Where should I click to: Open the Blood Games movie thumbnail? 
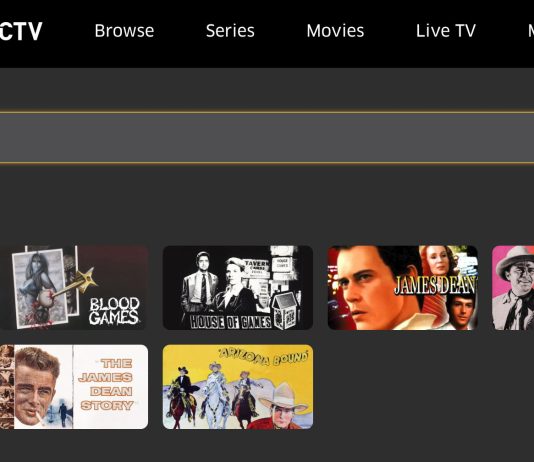coord(74,288)
